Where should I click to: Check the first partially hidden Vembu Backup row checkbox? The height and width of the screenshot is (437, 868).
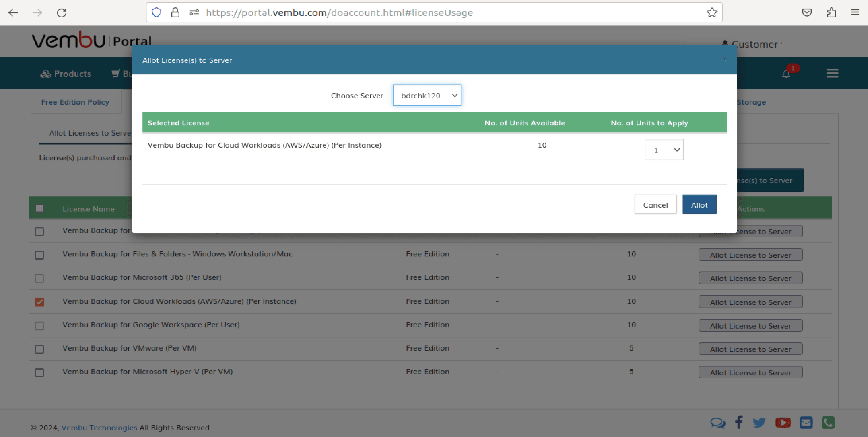click(39, 232)
